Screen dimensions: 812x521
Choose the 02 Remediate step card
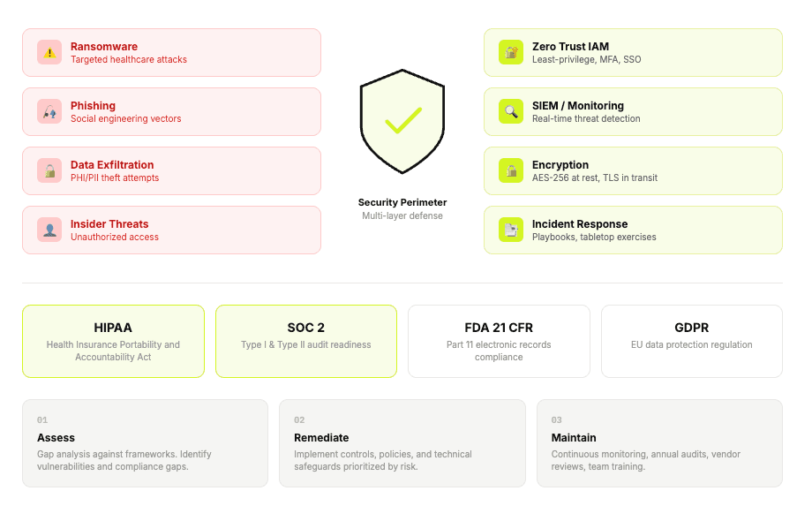coord(402,443)
